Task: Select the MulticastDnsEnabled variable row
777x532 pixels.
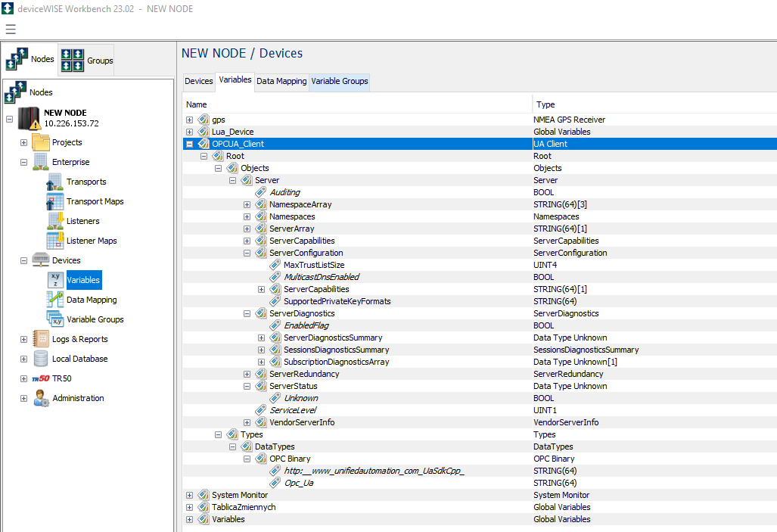Action: click(480, 277)
